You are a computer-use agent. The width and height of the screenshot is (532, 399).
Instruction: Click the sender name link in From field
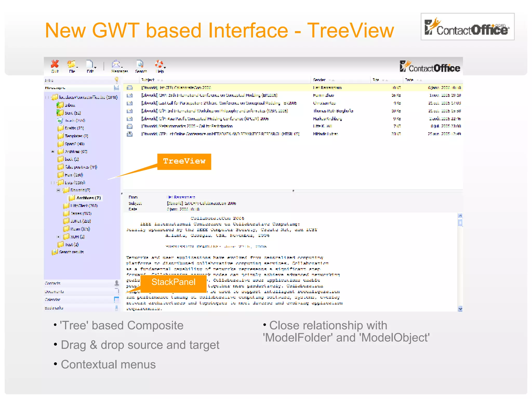tap(181, 197)
